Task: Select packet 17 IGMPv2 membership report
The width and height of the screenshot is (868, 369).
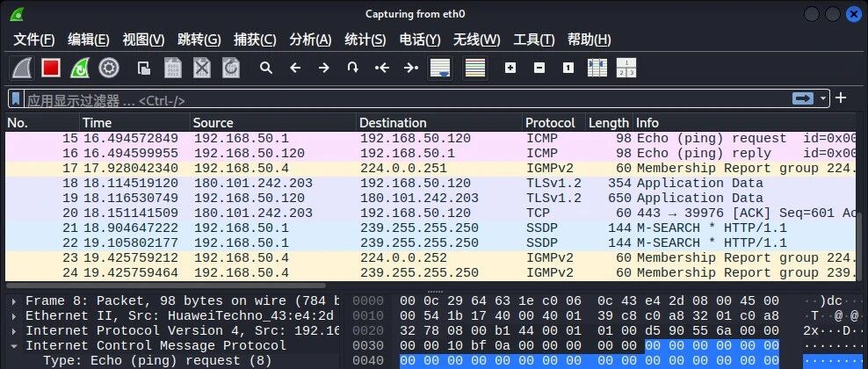Action: coord(430,168)
